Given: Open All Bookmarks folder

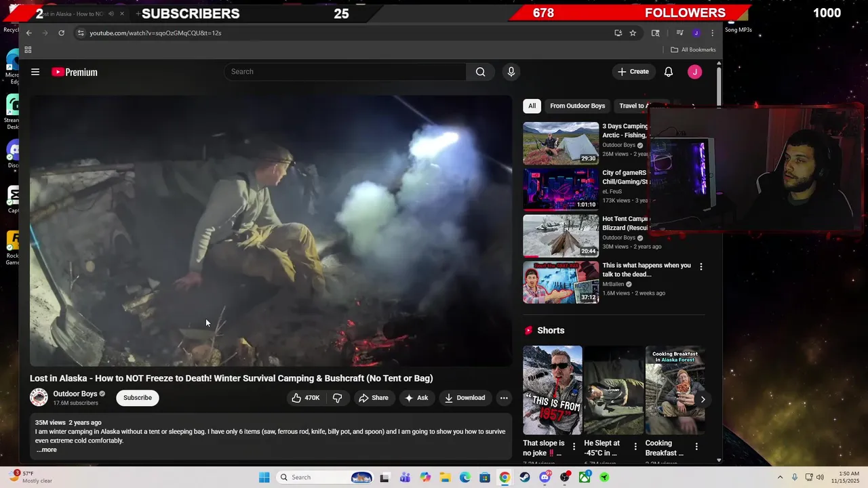Looking at the screenshot, I should pos(693,49).
